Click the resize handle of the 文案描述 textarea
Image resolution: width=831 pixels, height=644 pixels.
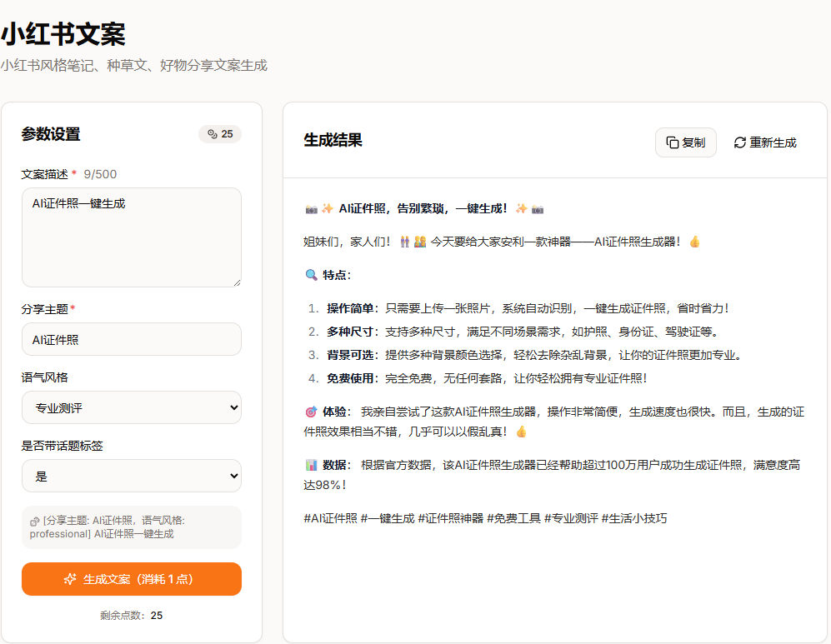coord(237,282)
